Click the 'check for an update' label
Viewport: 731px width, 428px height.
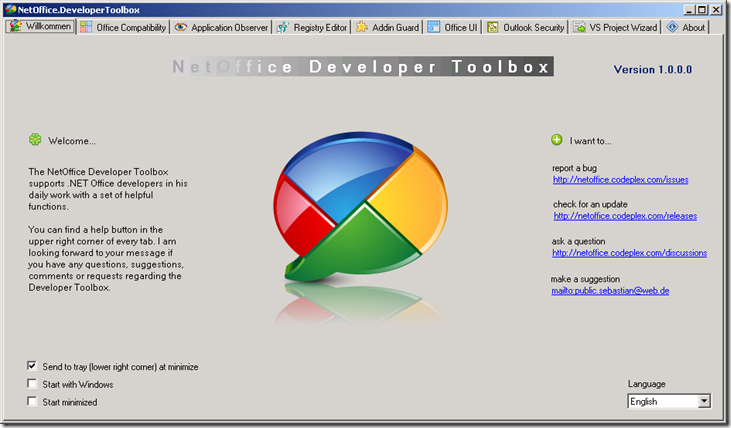(x=590, y=204)
